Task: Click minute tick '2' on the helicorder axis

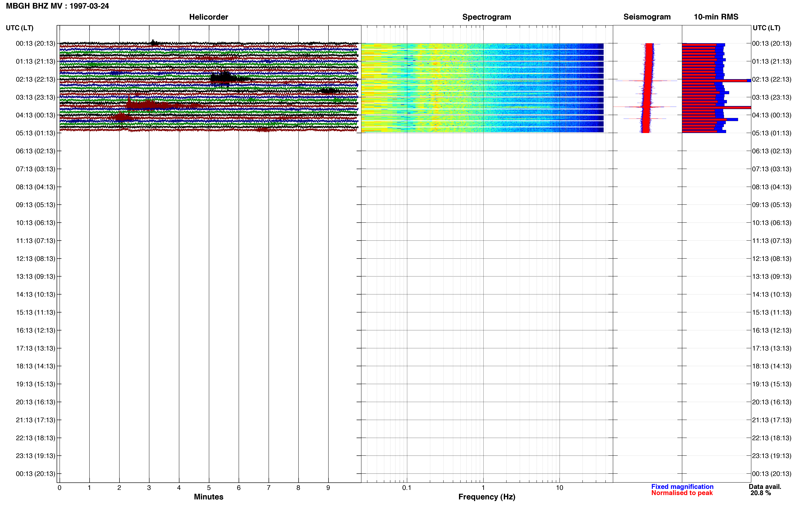Action: [119, 487]
